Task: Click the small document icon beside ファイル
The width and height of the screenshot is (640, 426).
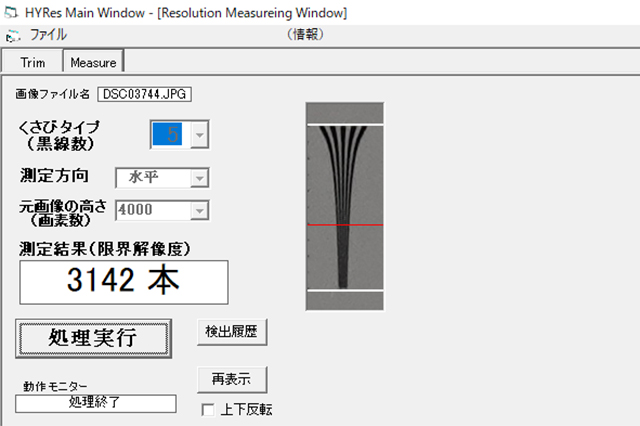Action: (x=13, y=35)
